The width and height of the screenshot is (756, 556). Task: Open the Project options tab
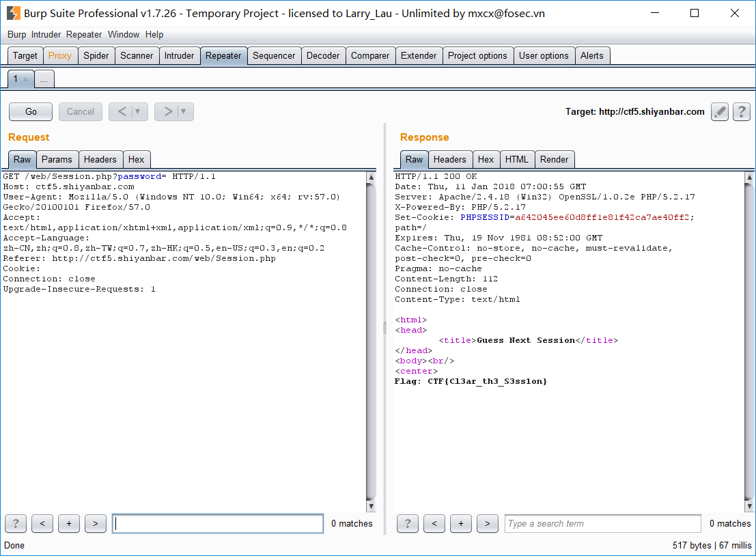pyautogui.click(x=477, y=56)
